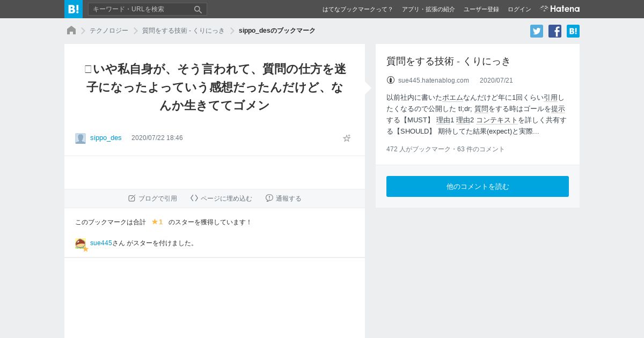Viewport: 644px width, 338px height.
Task: Open ポエム keyword link
Action: coord(452,98)
